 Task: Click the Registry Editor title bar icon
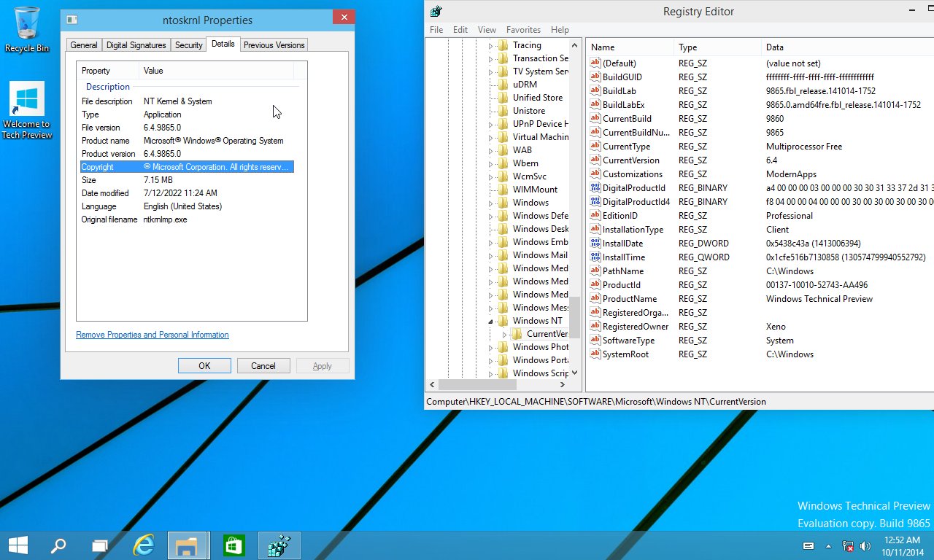(436, 11)
